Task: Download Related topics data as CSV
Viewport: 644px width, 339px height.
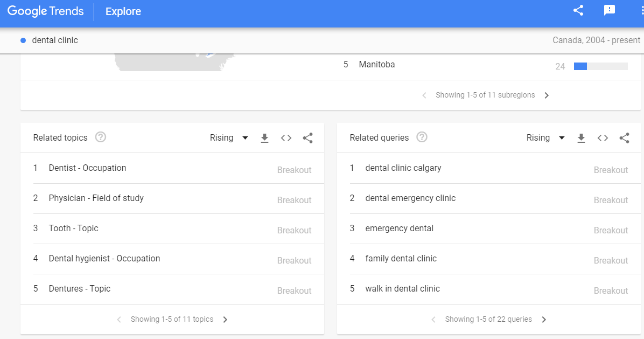Action: tap(264, 138)
